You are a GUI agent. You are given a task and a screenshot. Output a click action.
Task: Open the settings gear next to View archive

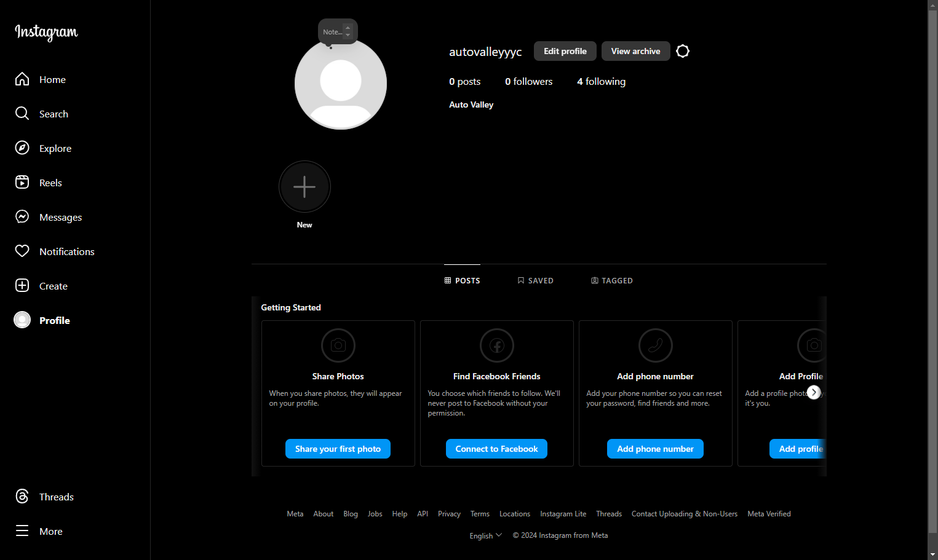click(x=683, y=51)
